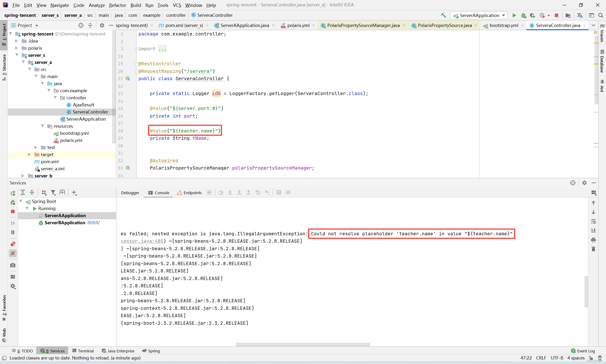Switch to PolarisPropertySourceManager.java tab
The height and width of the screenshot is (364, 606).
pyautogui.click(x=363, y=25)
